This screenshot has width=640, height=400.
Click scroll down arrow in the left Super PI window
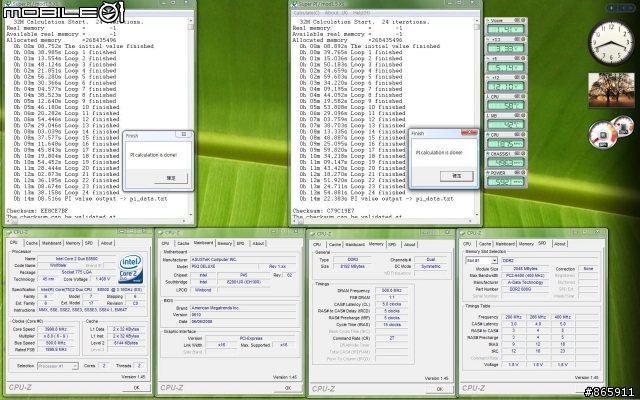click(191, 214)
